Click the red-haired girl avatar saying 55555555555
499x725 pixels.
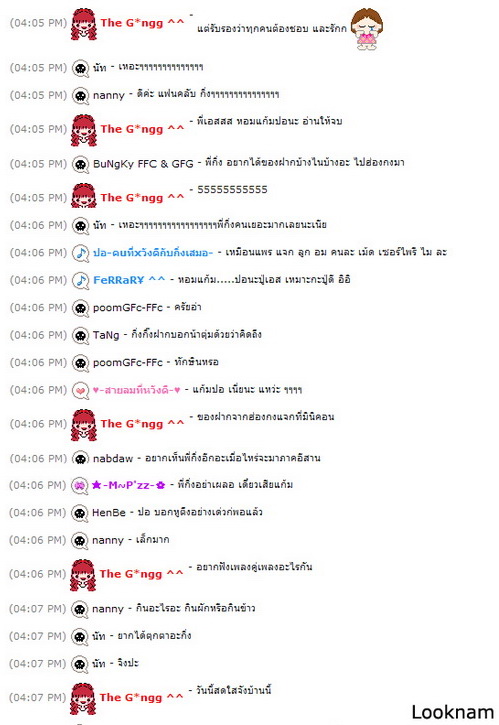pos(84,196)
